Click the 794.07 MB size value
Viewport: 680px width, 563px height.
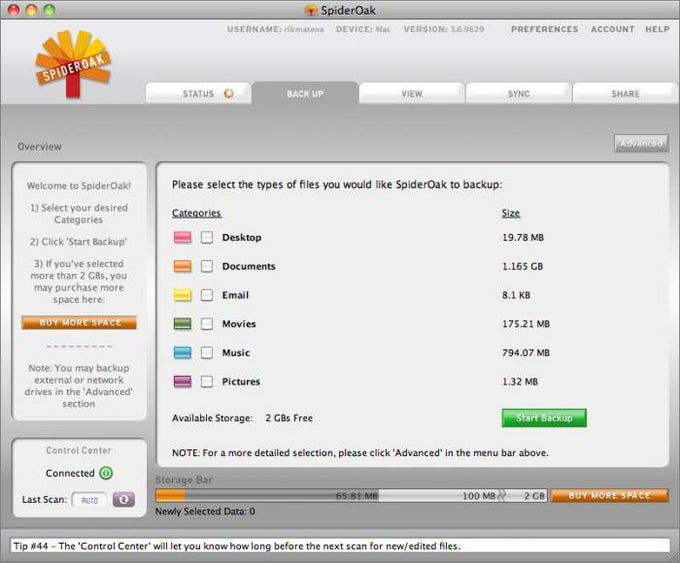[526, 352]
